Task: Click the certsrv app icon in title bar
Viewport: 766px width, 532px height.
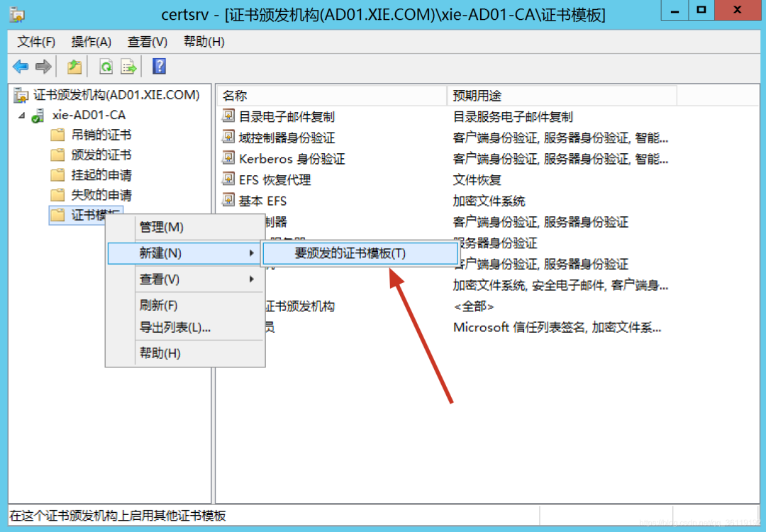Action: click(x=17, y=14)
